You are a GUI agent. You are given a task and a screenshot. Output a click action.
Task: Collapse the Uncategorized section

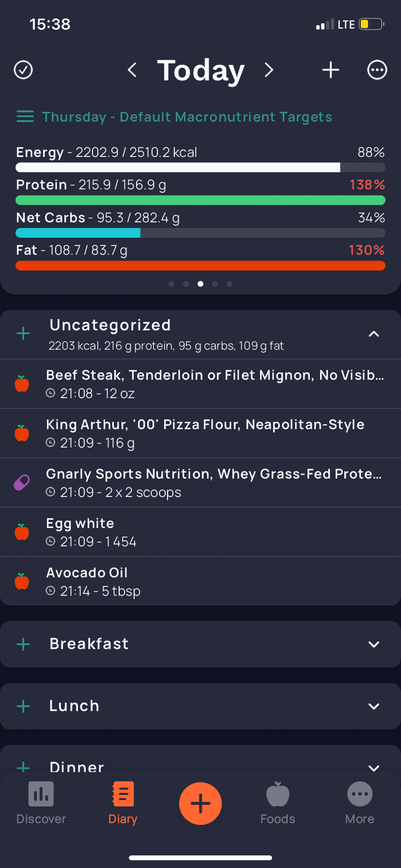(x=373, y=334)
